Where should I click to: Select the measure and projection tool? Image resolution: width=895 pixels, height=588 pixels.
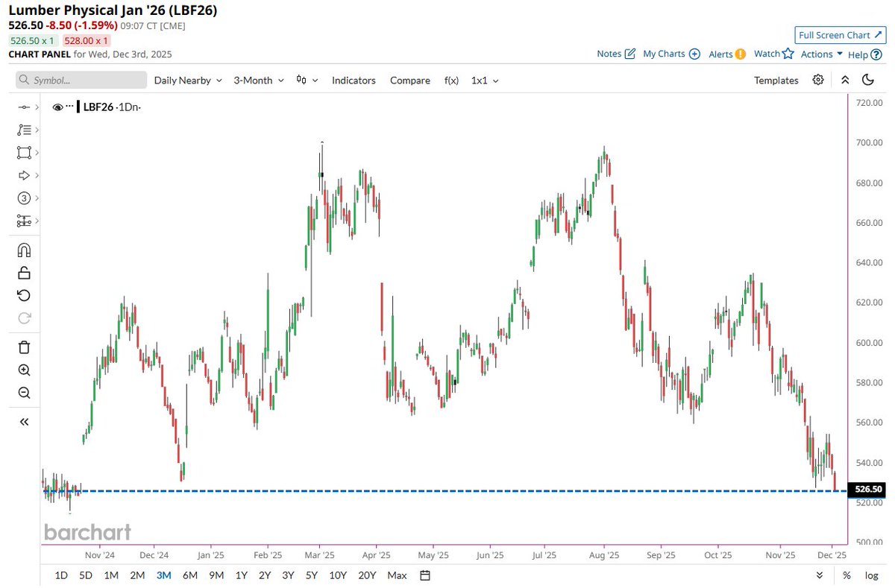(24, 221)
